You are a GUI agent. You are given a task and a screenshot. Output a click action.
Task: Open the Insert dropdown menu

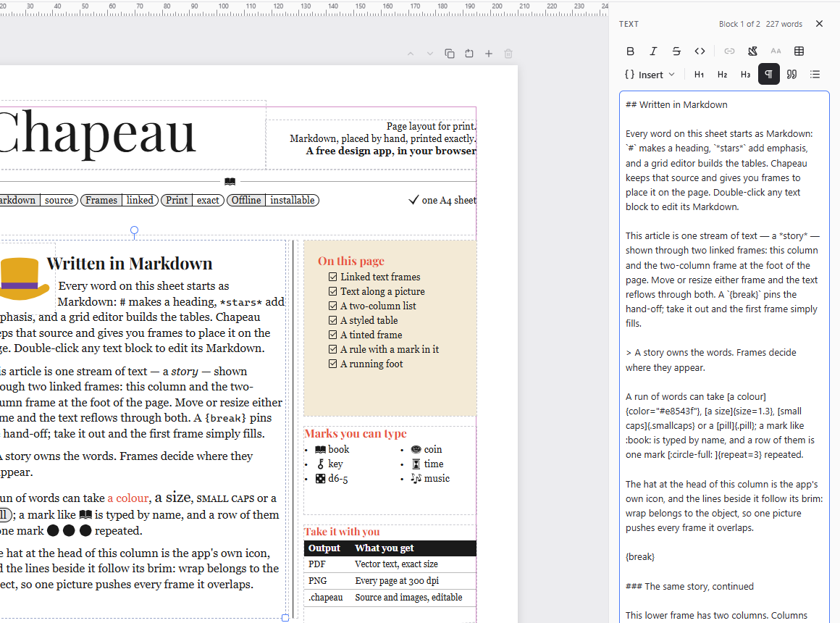pyautogui.click(x=650, y=75)
